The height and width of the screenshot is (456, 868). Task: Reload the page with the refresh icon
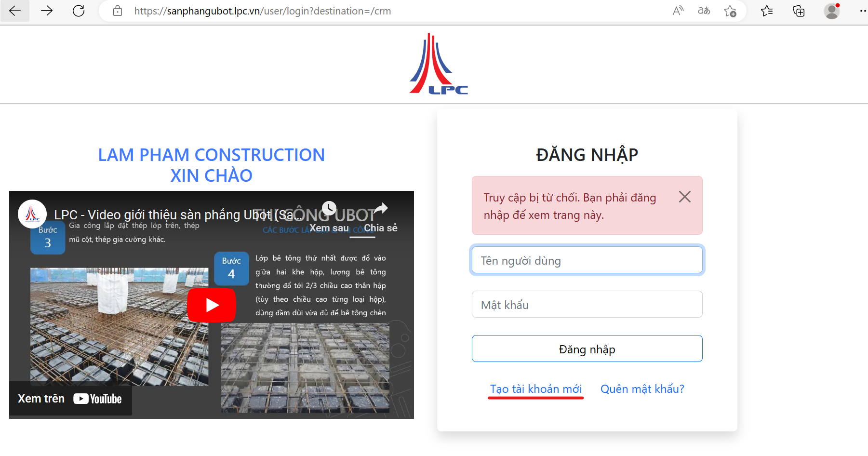pos(79,11)
